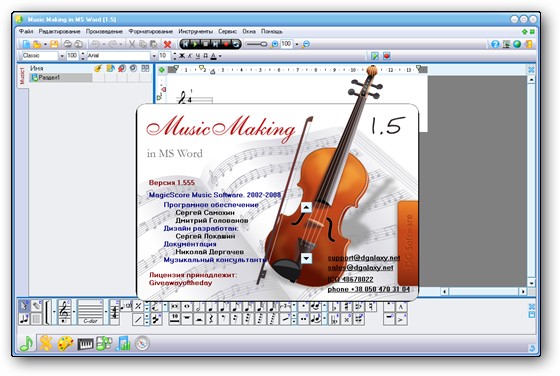Click the zoom slider in toolbar
The width and height of the screenshot is (560, 376).
pyautogui.click(x=256, y=44)
